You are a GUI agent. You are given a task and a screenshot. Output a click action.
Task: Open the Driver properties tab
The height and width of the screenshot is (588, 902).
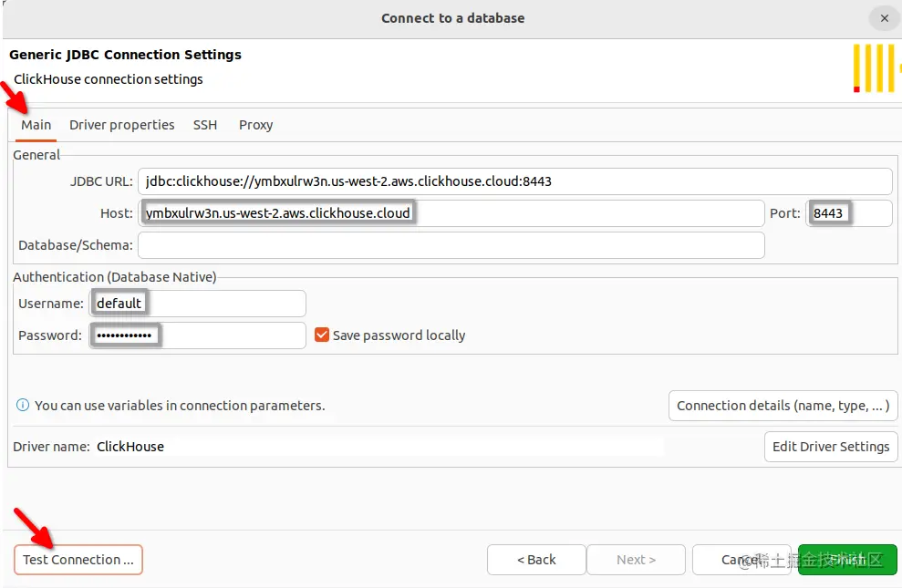[x=121, y=125]
